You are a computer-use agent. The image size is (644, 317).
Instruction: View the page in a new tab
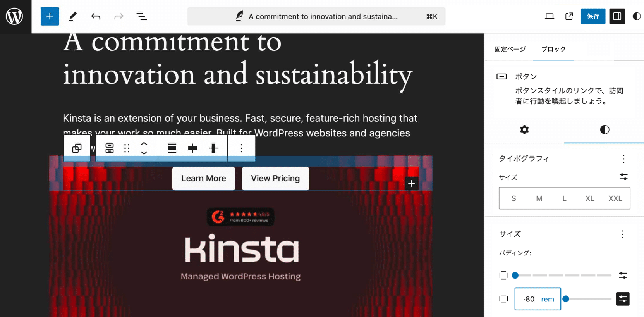tap(569, 16)
